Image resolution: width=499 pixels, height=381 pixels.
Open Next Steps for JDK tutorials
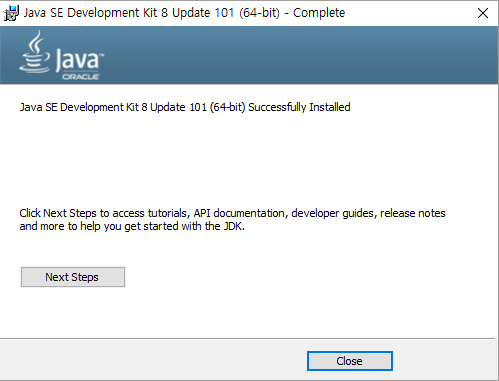(x=73, y=277)
